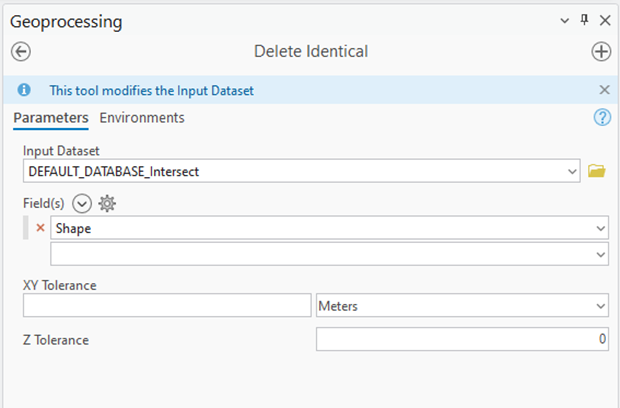
Task: Open the Geoprocessing pane options menu arrow
Action: (566, 20)
